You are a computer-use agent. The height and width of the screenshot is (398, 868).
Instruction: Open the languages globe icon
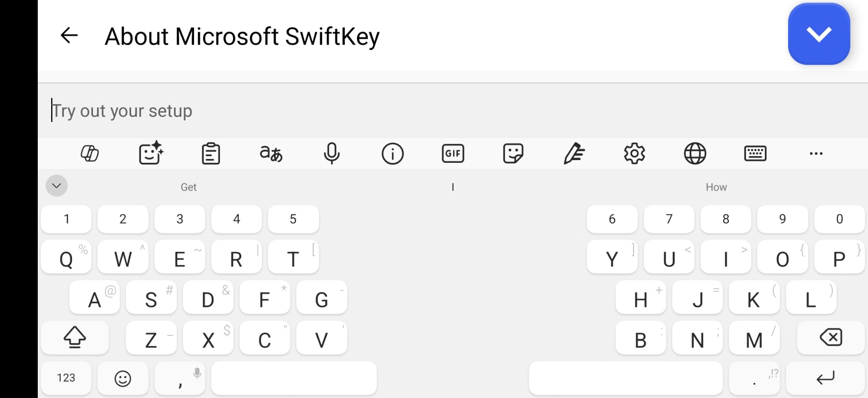coord(695,154)
